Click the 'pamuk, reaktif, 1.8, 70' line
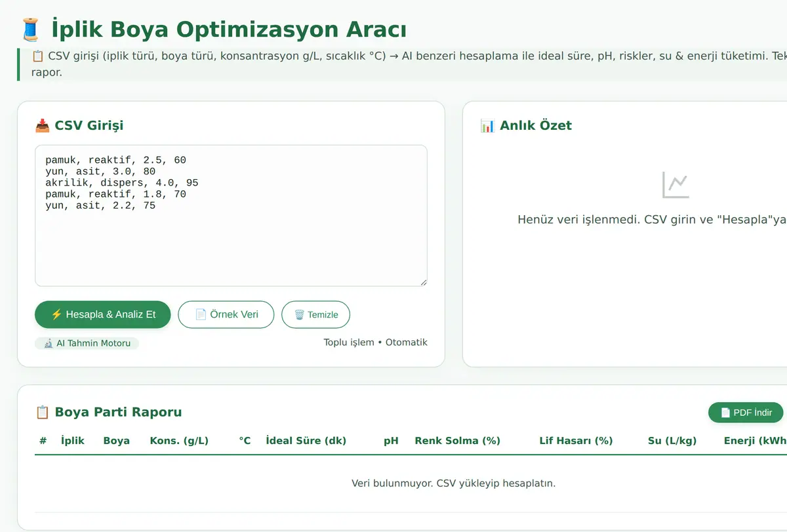 pyautogui.click(x=115, y=194)
